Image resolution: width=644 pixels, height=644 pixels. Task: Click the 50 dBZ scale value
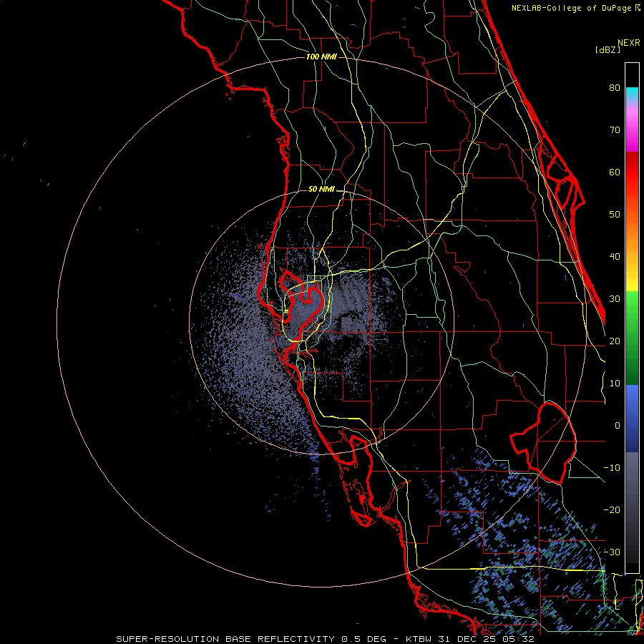[615, 215]
